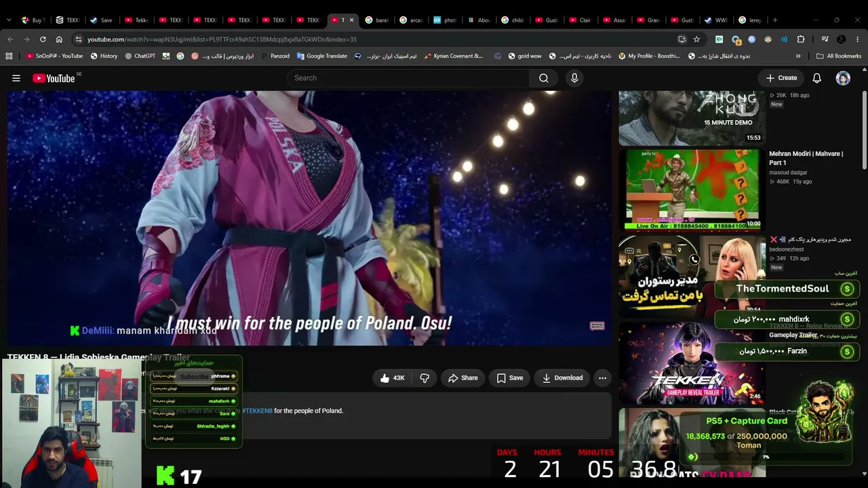The width and height of the screenshot is (868, 488).
Task: Open the ChatGPT bookmark
Action: click(x=140, y=56)
